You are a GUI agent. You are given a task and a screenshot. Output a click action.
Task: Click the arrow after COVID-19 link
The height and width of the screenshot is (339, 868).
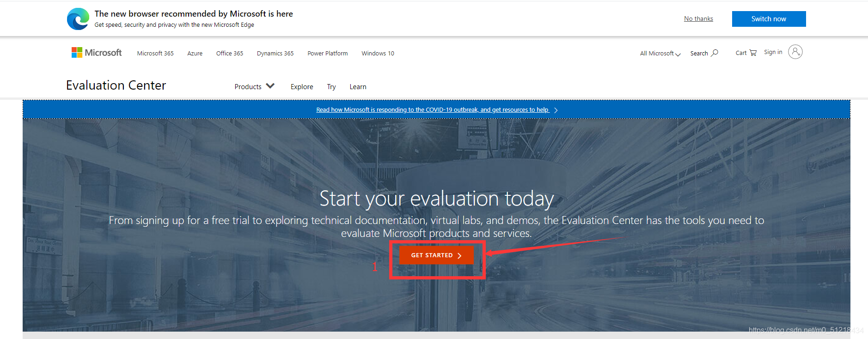pyautogui.click(x=556, y=110)
